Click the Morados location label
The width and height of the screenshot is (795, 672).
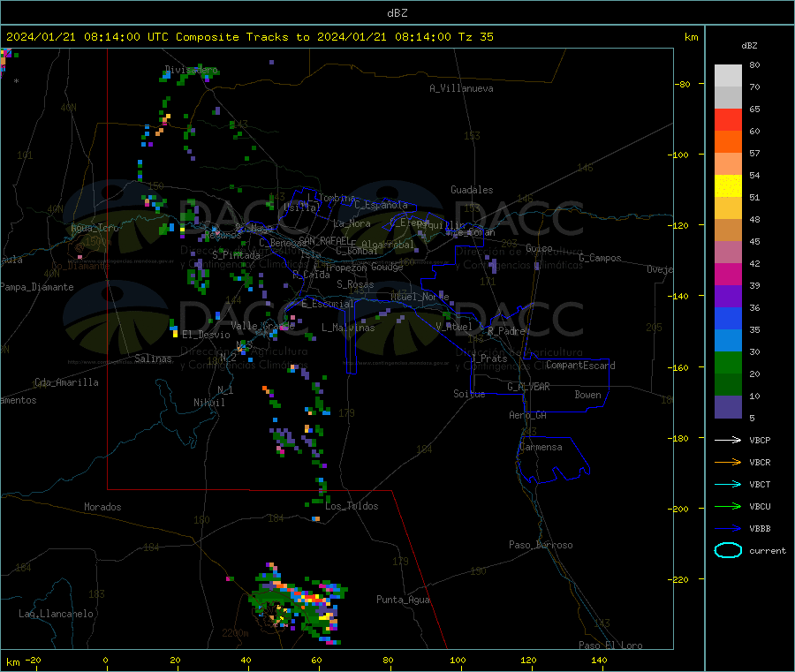tap(102, 507)
